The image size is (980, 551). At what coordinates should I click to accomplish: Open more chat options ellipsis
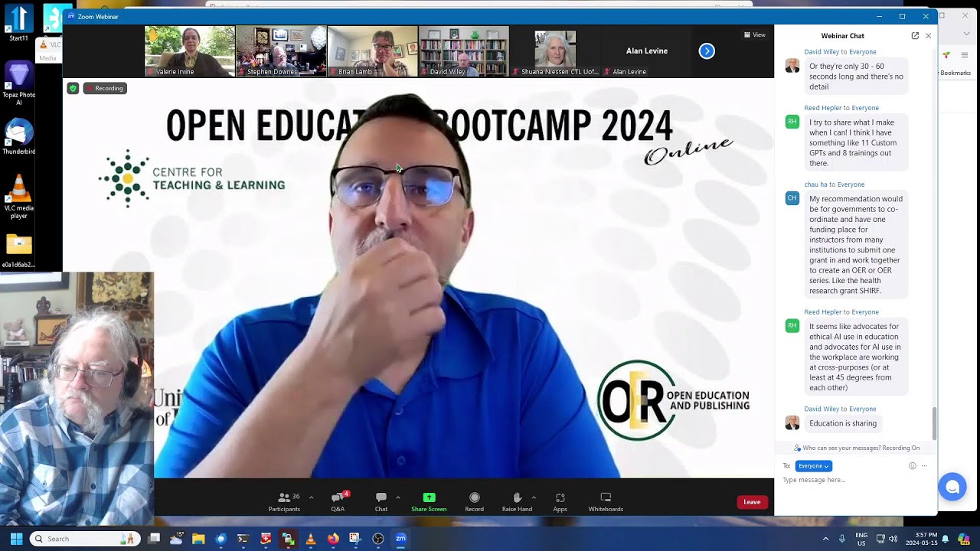[925, 466]
